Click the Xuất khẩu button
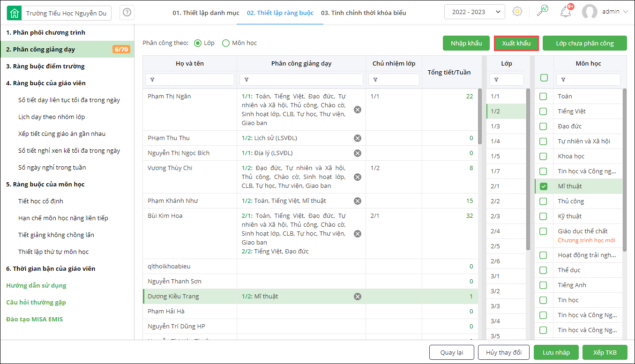Image resolution: width=635 pixels, height=364 pixels. [516, 43]
